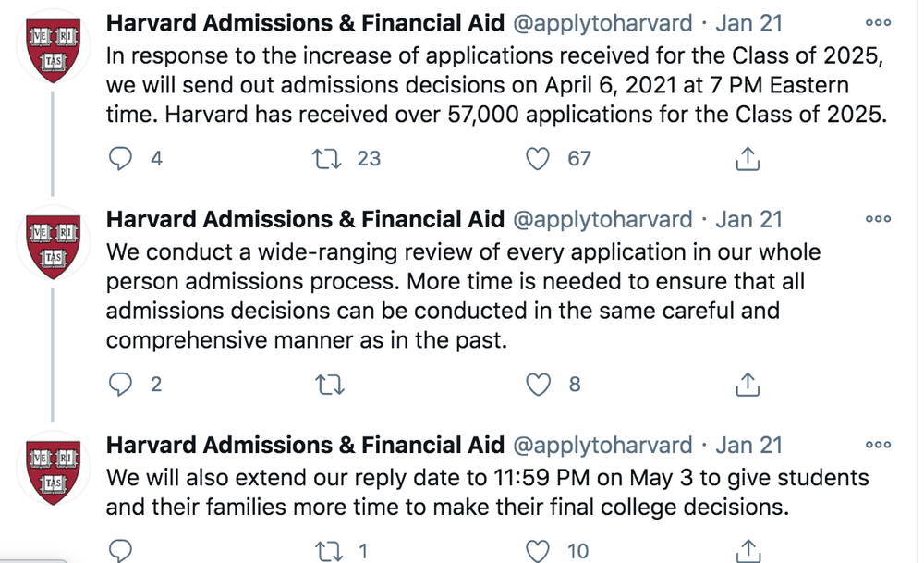Reply to the May 3 reply date tweet

[x=121, y=551]
